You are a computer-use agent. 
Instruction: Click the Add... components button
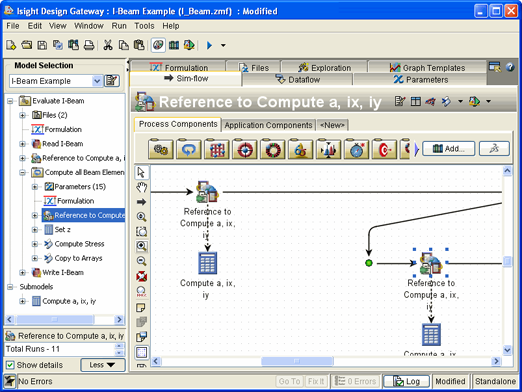coord(448,149)
